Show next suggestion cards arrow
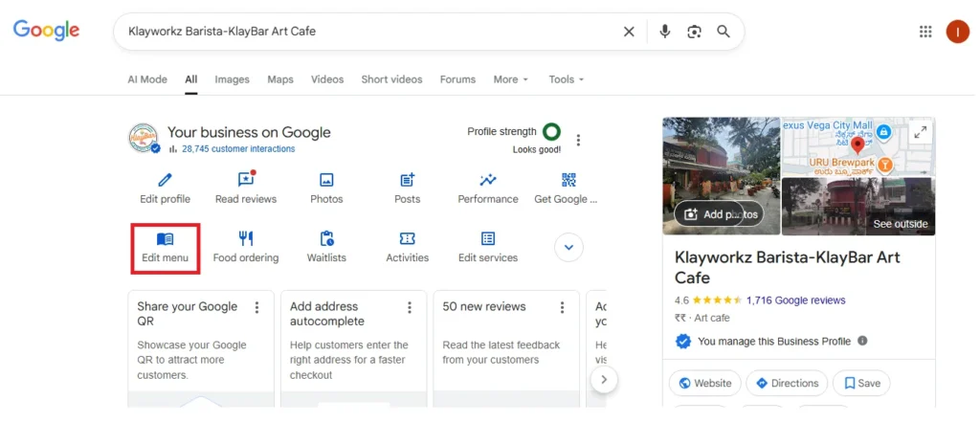Screen dimensions: 980x422 pyautogui.click(x=604, y=379)
